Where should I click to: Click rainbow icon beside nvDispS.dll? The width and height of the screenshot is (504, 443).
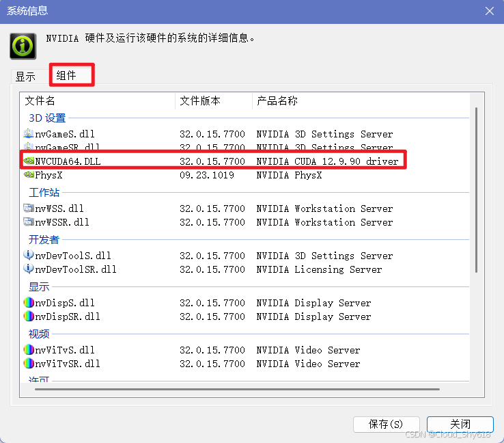click(x=29, y=302)
